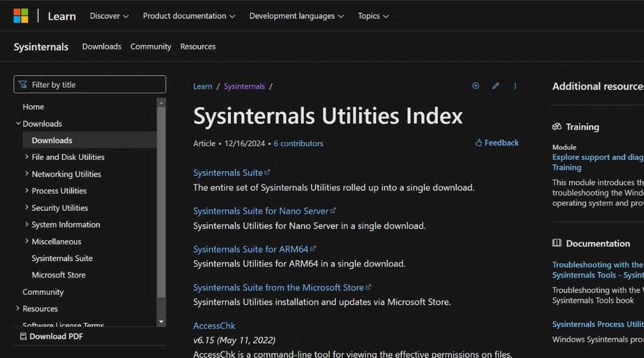Expand File and Disk Utilities in the sidebar

[26, 157]
